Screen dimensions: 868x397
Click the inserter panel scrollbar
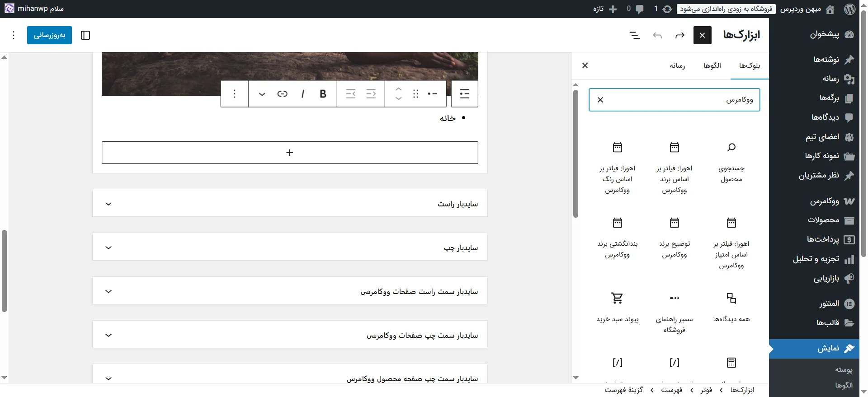(576, 154)
